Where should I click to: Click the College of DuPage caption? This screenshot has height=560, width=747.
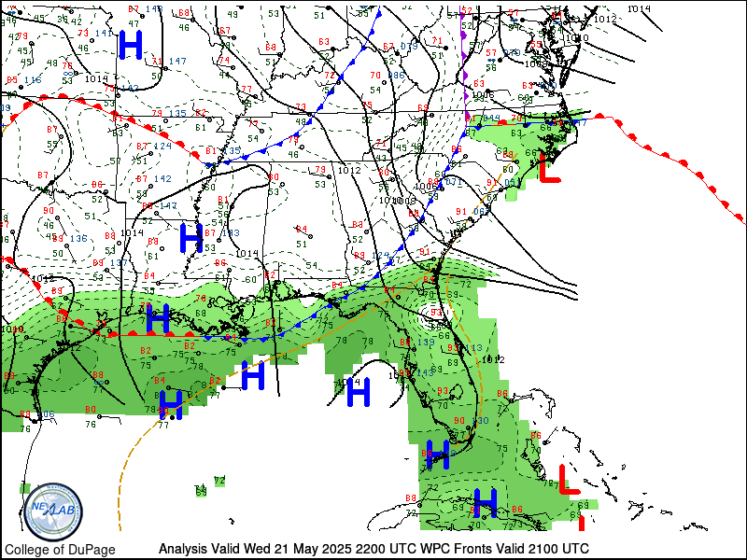click(60, 550)
